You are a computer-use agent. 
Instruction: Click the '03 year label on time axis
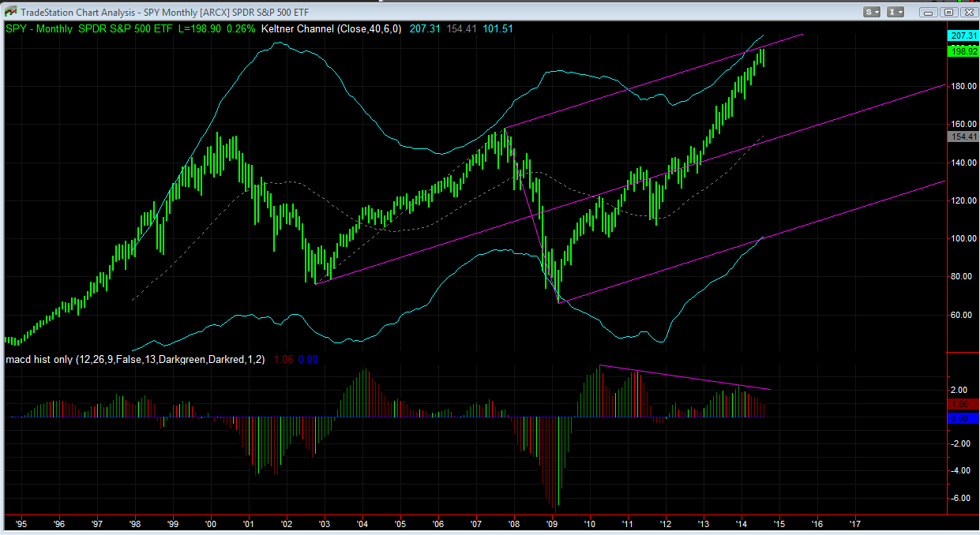click(x=324, y=523)
